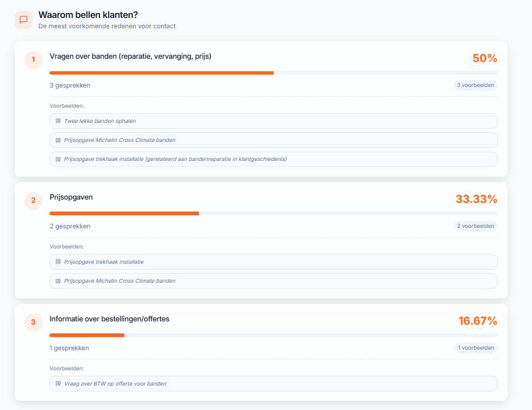Screen dimensions: 532x410
Task: Select 'Prijsopgave Michelin Cross Climate banden' in first card
Action: pyautogui.click(x=273, y=140)
